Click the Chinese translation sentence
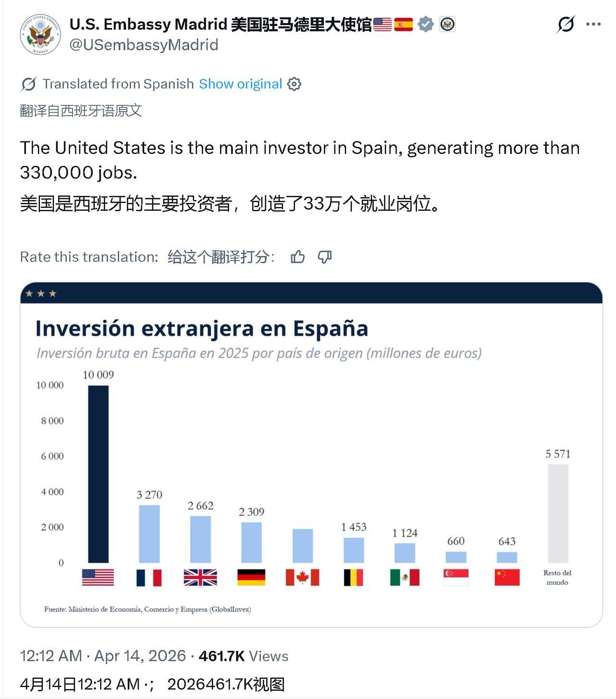This screenshot has height=699, width=616. click(x=230, y=204)
